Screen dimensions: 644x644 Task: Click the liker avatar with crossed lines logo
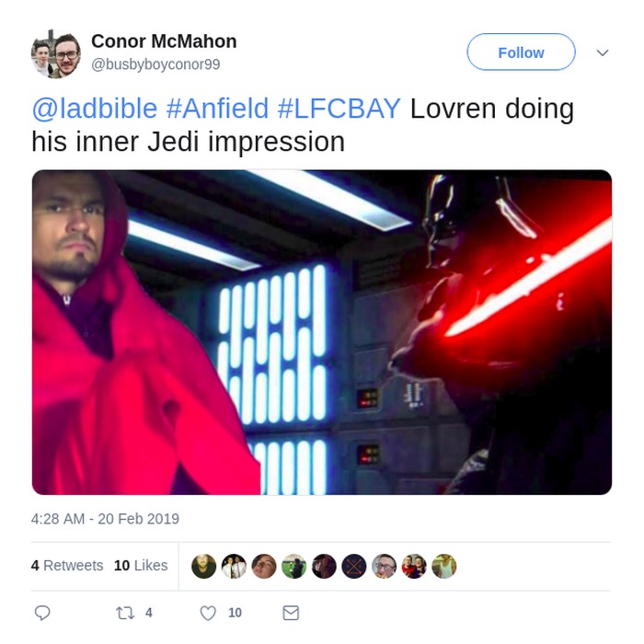(354, 566)
